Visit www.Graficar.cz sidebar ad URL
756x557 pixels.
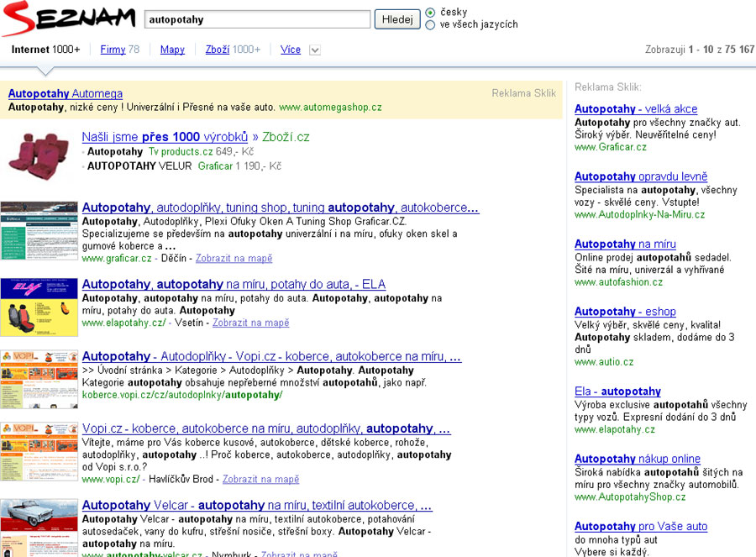click(611, 147)
